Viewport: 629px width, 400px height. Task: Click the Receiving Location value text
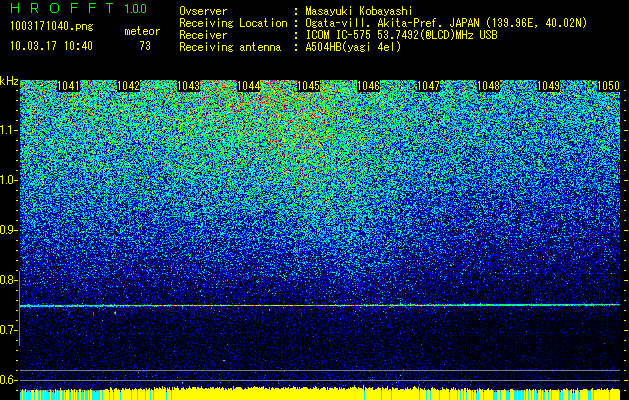[446, 23]
